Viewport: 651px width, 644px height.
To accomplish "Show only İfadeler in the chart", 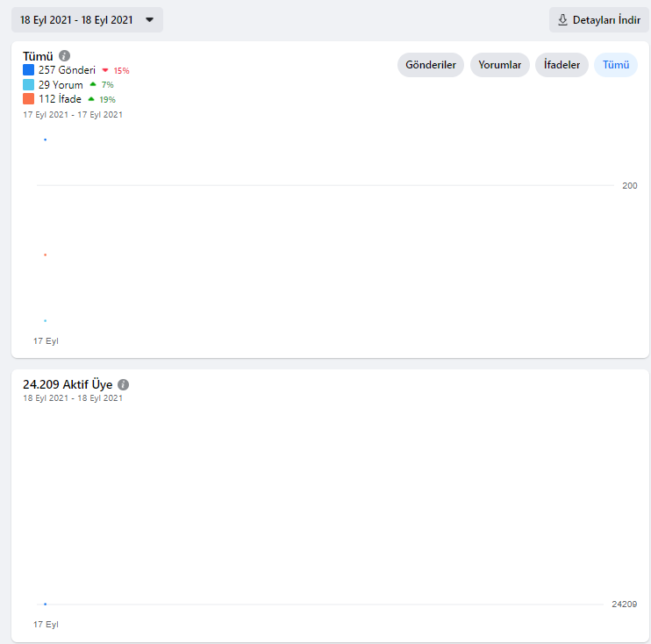I will pyautogui.click(x=562, y=65).
